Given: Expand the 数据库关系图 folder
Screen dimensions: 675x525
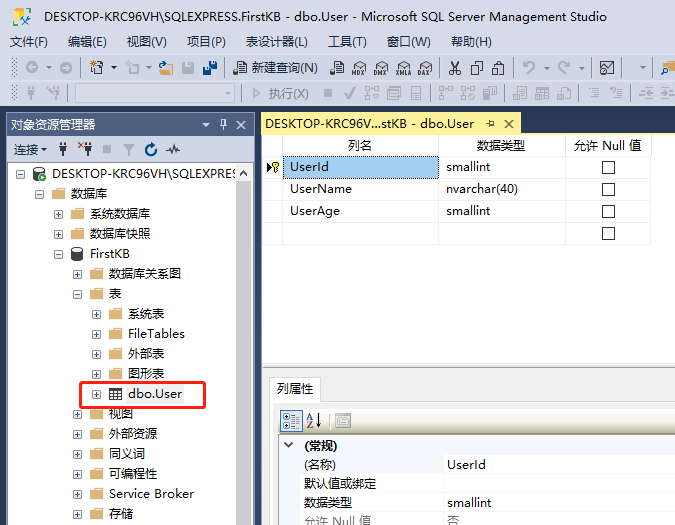Looking at the screenshot, I should tap(77, 274).
